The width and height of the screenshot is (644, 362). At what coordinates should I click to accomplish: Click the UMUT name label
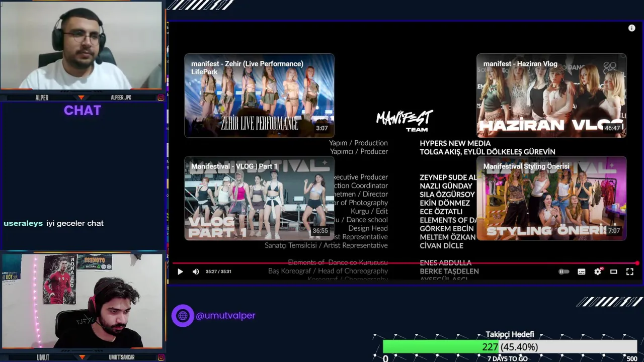point(43,357)
